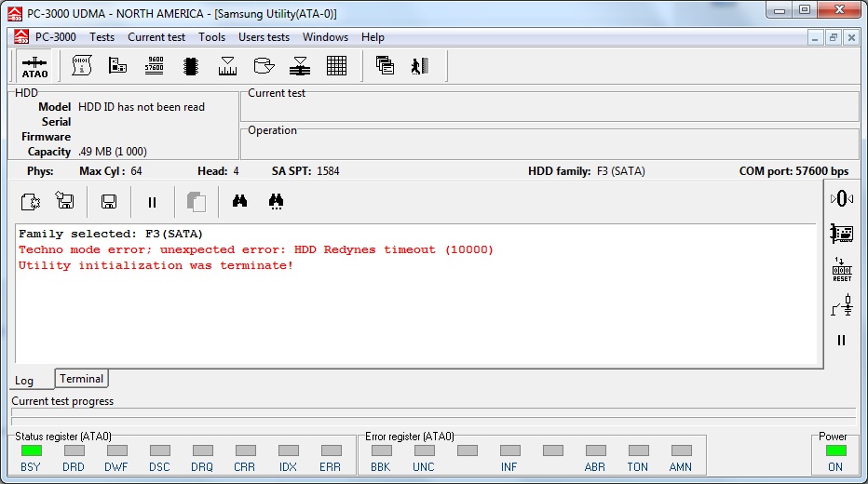Click the disk with pencil icon
The width and height of the screenshot is (868, 484).
point(264,66)
